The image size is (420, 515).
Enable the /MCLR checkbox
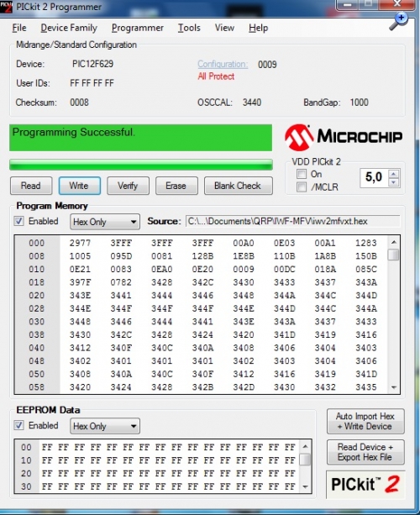[x=301, y=187]
